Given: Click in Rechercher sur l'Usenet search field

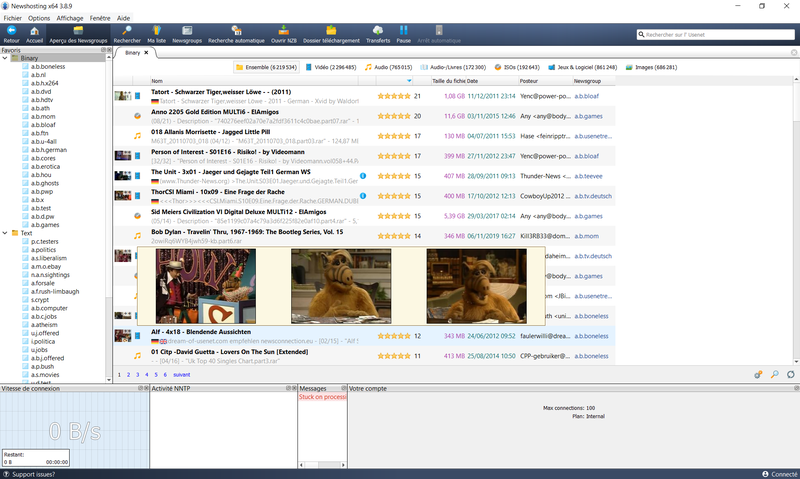Looking at the screenshot, I should 715,35.
